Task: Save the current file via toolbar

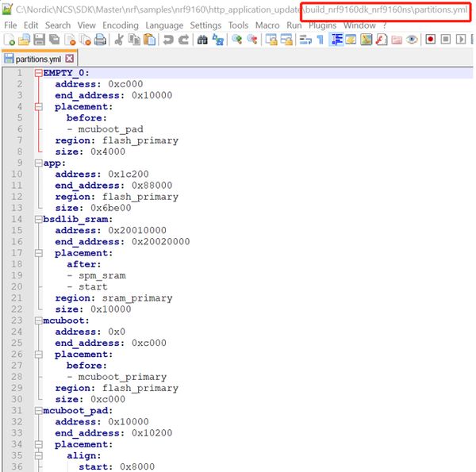Action: click(x=39, y=40)
